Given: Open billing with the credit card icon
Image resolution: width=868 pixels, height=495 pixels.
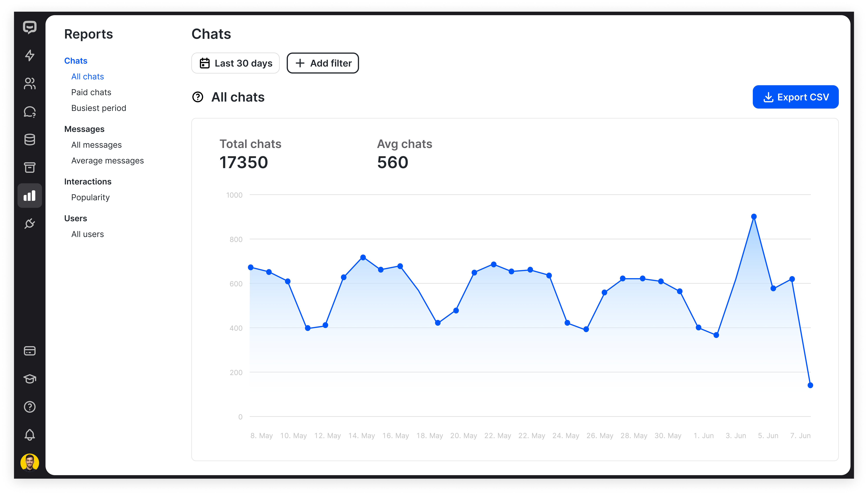Looking at the screenshot, I should [x=30, y=351].
